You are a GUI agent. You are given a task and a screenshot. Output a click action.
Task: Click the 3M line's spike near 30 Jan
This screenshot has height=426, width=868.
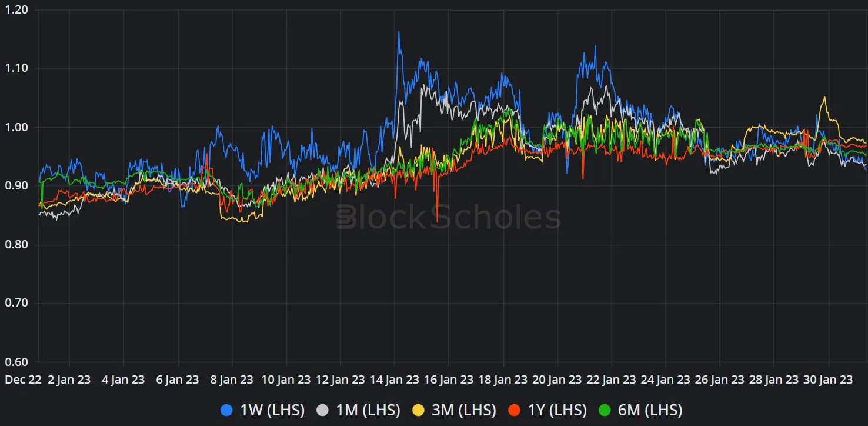pyautogui.click(x=824, y=98)
